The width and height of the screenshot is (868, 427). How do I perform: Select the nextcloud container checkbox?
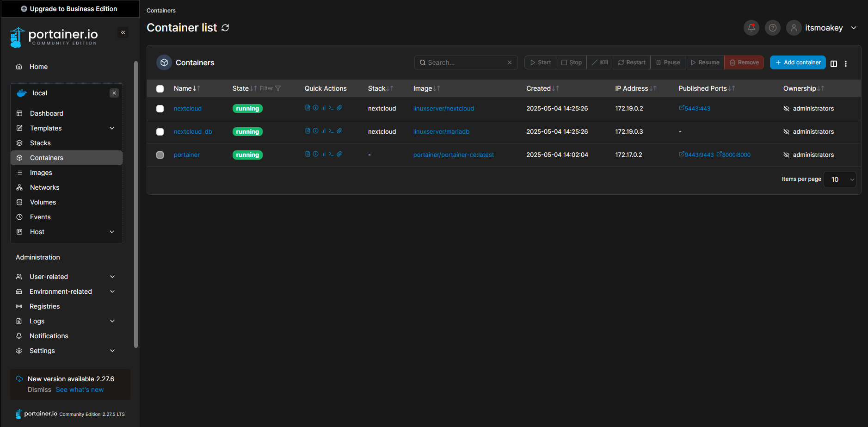pyautogui.click(x=160, y=109)
